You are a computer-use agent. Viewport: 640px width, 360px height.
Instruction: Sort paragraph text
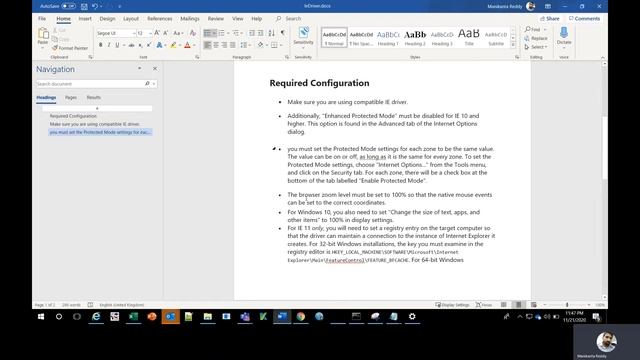(x=271, y=33)
